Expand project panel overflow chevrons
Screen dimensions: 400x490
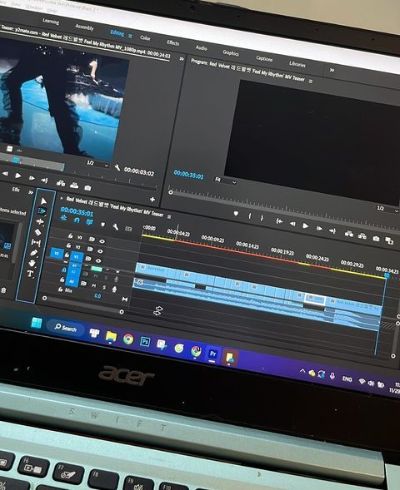tap(31, 192)
